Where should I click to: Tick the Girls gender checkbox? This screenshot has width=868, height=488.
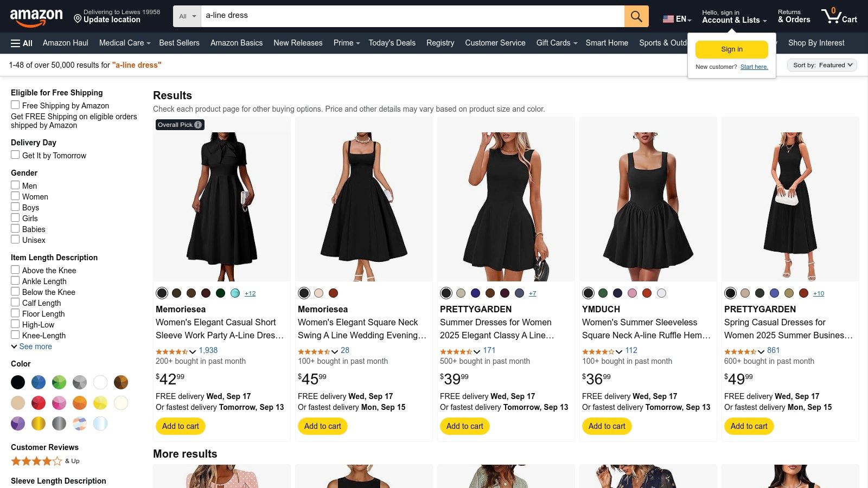[x=15, y=218]
